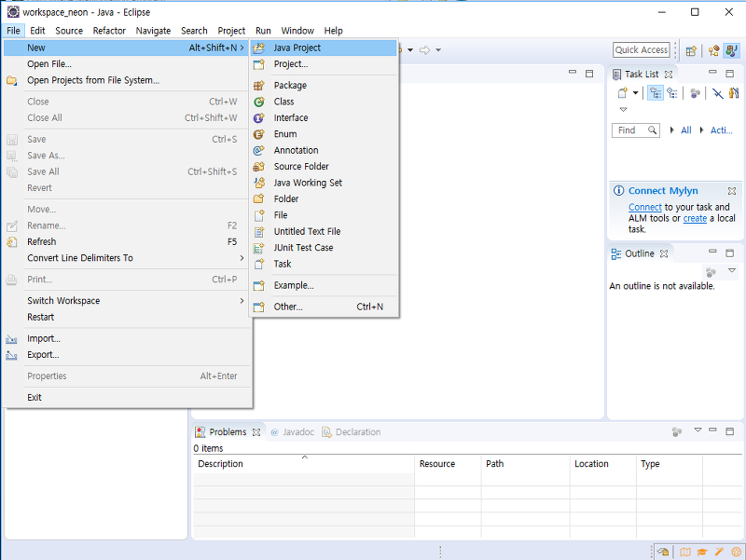Minimize the Outline panel

(x=712, y=251)
